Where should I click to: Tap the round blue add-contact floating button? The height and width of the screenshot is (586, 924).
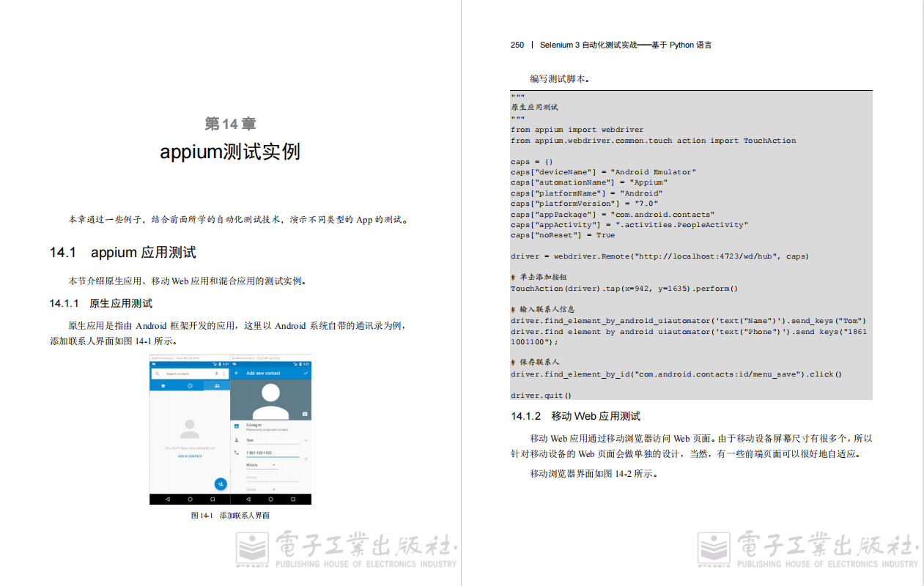pos(221,484)
